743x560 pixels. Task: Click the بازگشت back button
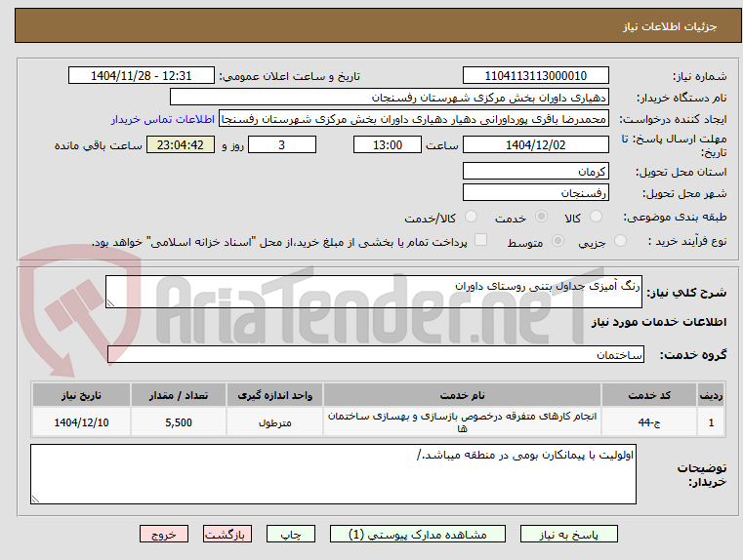(x=227, y=534)
